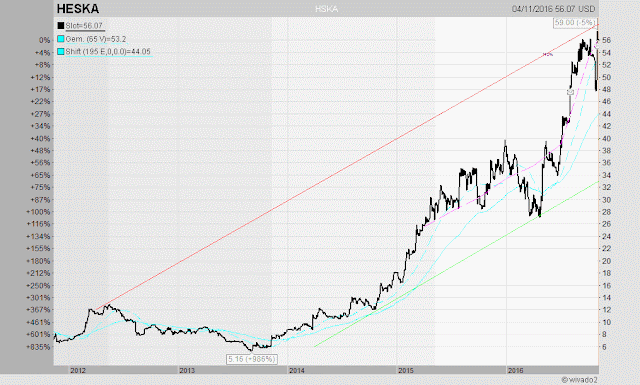This screenshot has width=640, height=385.
Task: Click the 2014 year label on time axis
Action: click(297, 371)
